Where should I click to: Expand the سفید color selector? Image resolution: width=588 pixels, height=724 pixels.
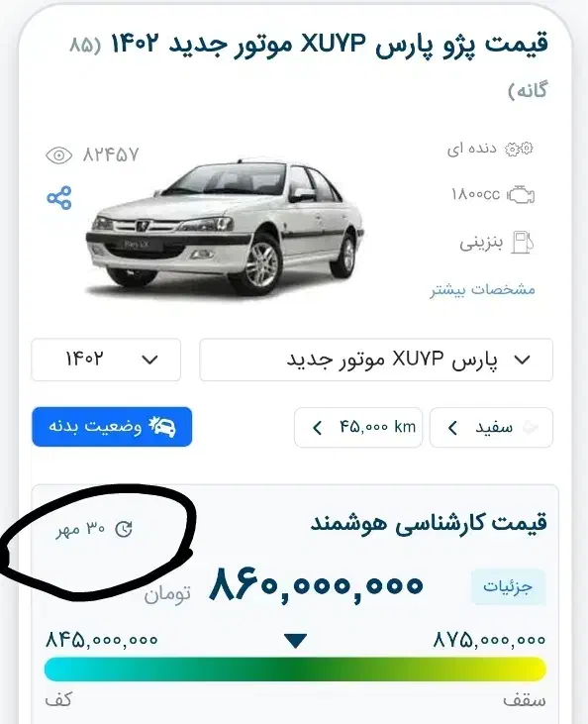click(x=491, y=428)
